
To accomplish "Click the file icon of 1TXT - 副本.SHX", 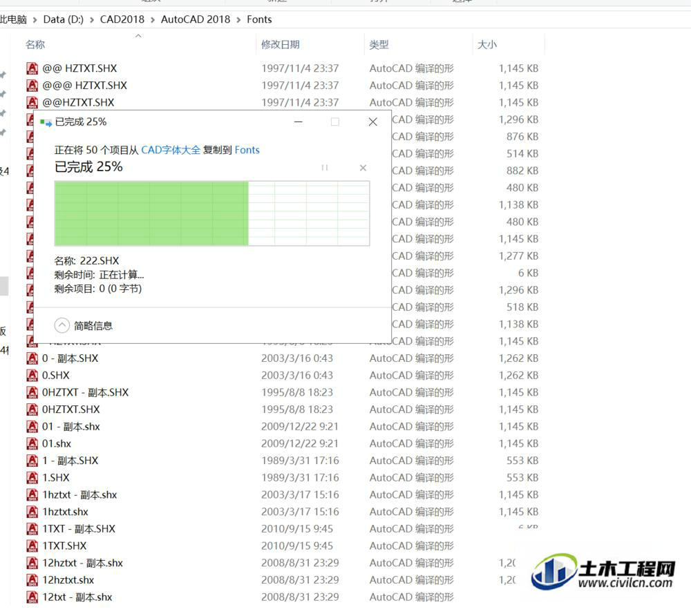I will [x=32, y=529].
